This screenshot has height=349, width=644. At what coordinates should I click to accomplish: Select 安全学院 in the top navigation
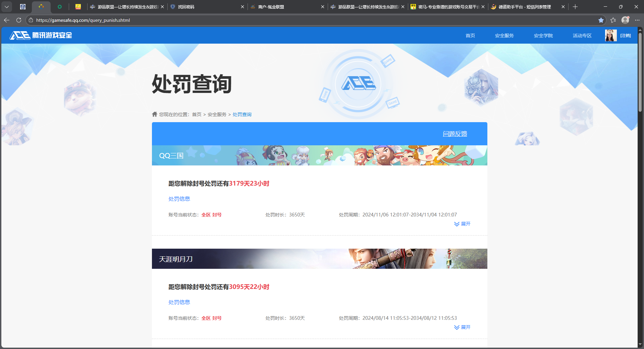(543, 35)
